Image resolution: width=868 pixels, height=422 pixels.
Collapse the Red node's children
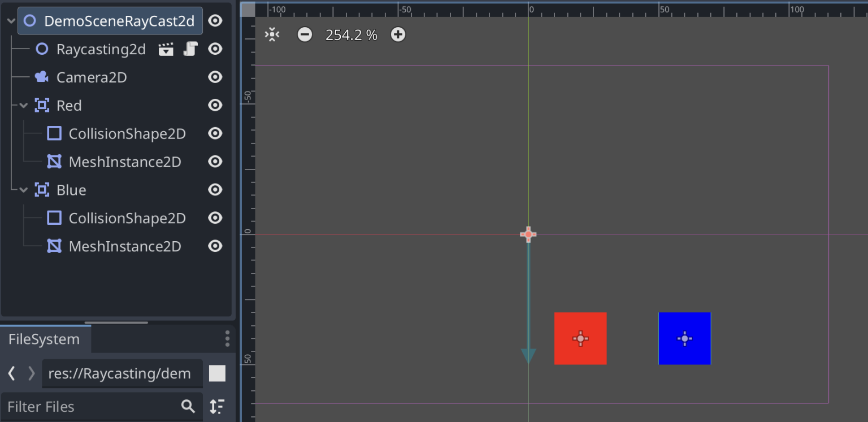(x=23, y=105)
